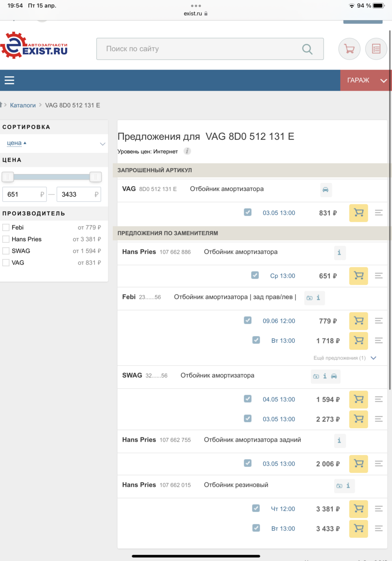Image resolution: width=392 pixels, height=561 pixels.
Task: Show price level info icon
Action: 187,151
